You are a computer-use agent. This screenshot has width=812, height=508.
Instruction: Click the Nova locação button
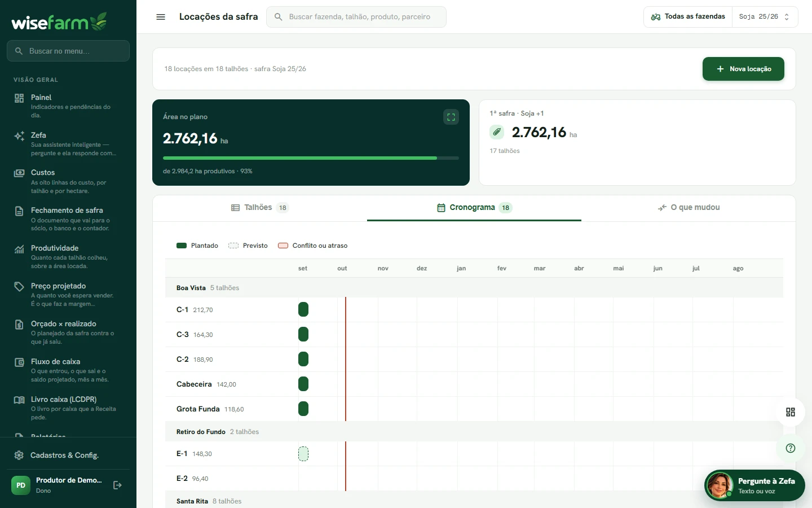(743, 69)
